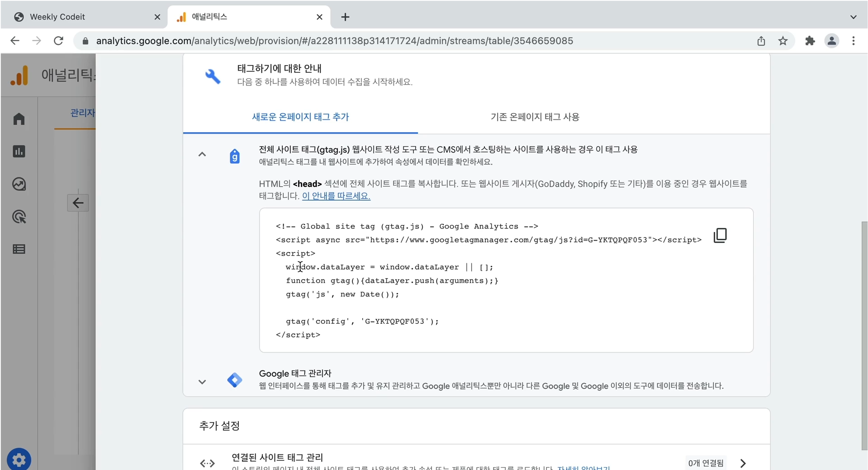
Task: View site info via the lock icon
Action: tap(85, 41)
